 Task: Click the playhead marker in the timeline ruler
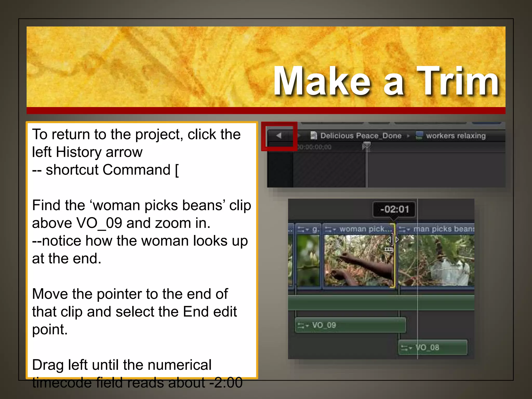(366, 146)
